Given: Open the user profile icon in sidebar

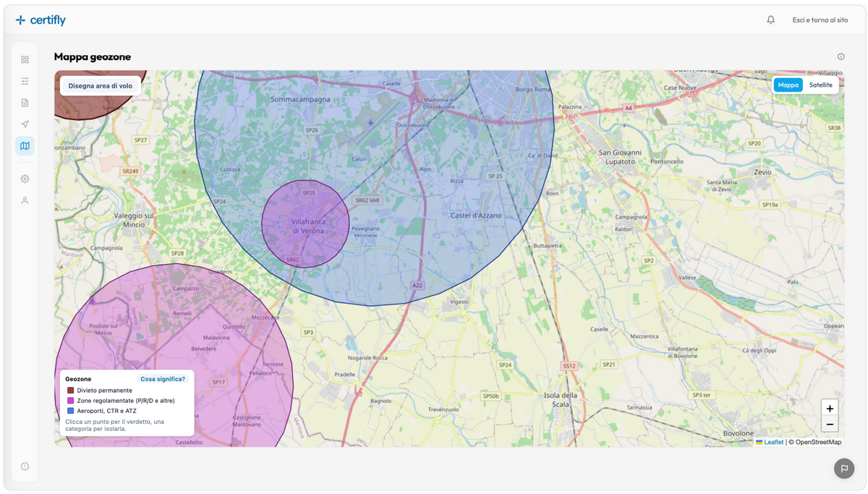Looking at the screenshot, I should pyautogui.click(x=25, y=200).
